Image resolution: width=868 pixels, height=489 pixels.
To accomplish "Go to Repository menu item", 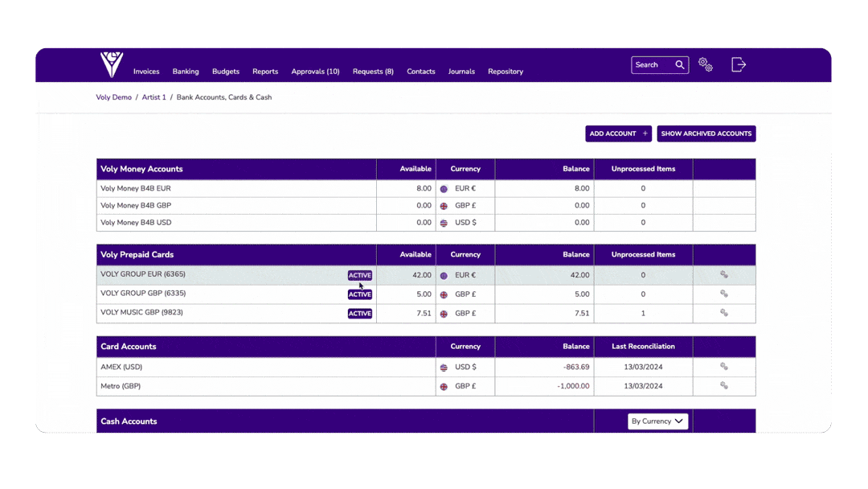I will [x=506, y=72].
